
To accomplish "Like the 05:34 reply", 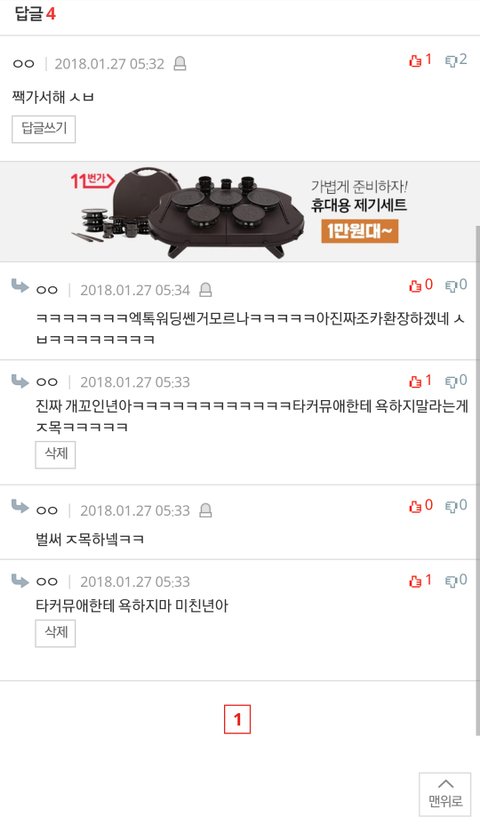I will tap(420, 285).
